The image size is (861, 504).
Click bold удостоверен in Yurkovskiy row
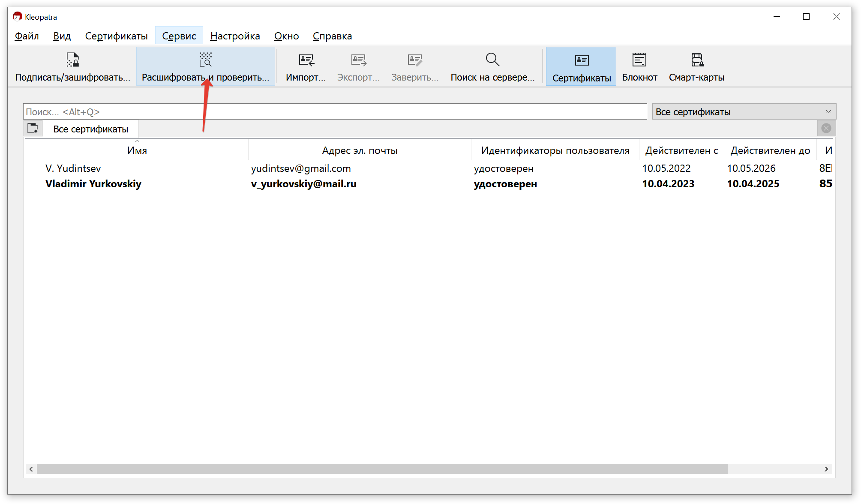[505, 184]
